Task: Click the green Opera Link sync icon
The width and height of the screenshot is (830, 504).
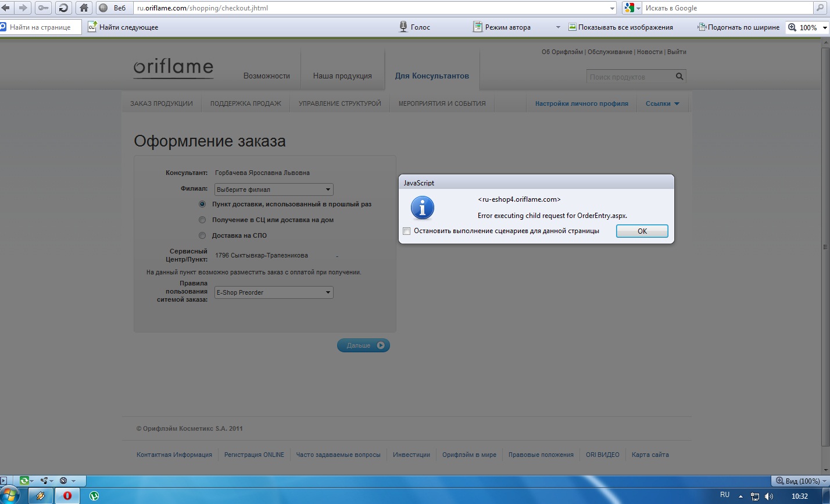Action: (x=24, y=481)
